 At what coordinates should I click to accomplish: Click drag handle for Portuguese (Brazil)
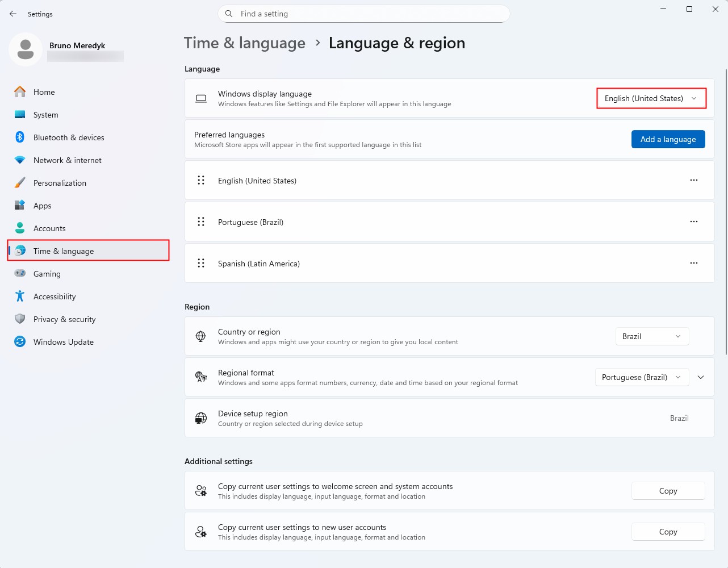(x=201, y=222)
